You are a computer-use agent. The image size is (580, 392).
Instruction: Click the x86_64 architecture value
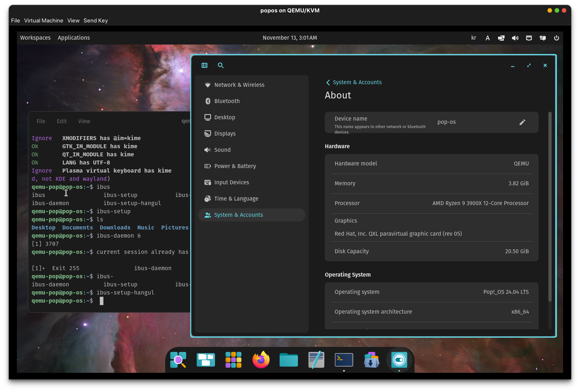(x=520, y=312)
